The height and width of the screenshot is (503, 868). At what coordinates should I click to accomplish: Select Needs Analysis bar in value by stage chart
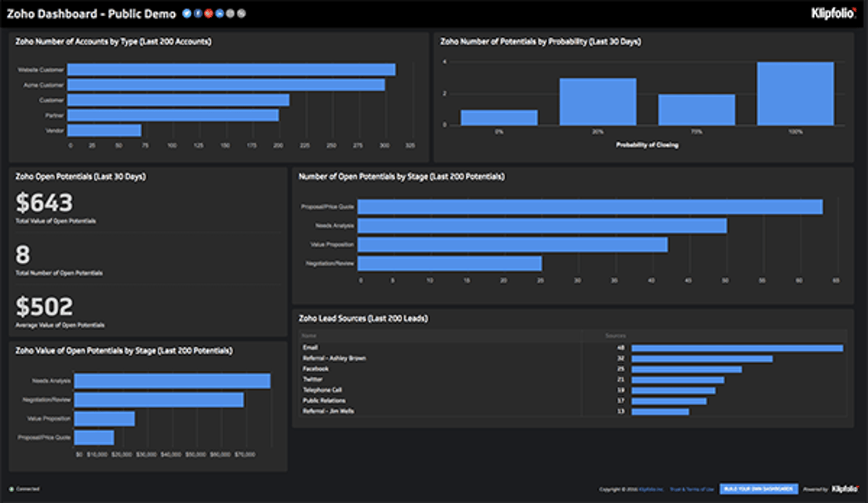coord(172,381)
